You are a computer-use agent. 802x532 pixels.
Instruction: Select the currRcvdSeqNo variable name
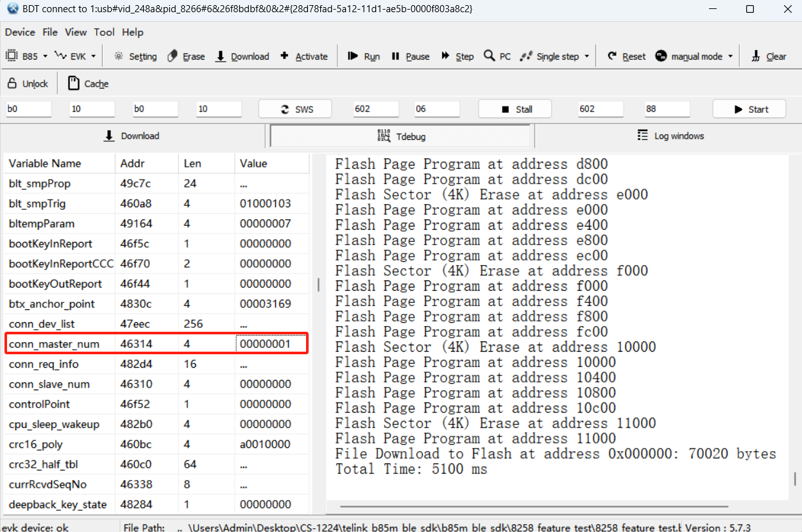[x=48, y=485]
